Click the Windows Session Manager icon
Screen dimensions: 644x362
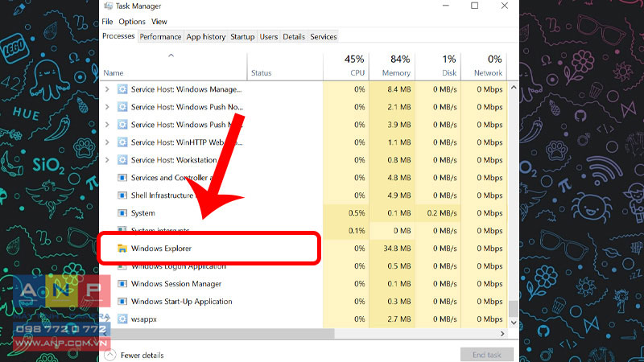coord(122,284)
